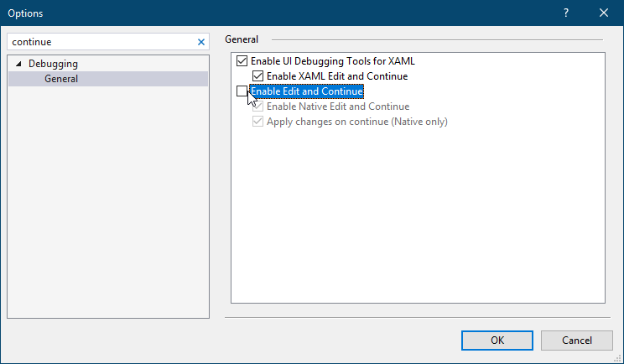The width and height of the screenshot is (624, 364).
Task: Click the 'Enable XAML Edit and Continue' label text
Action: (337, 76)
